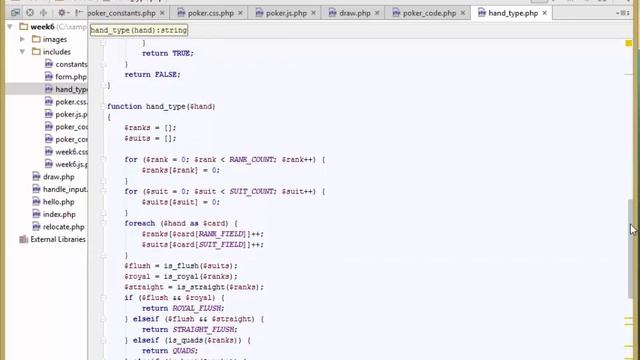The width and height of the screenshot is (640, 360).
Task: Close the hand_type.php tab
Action: click(544, 13)
